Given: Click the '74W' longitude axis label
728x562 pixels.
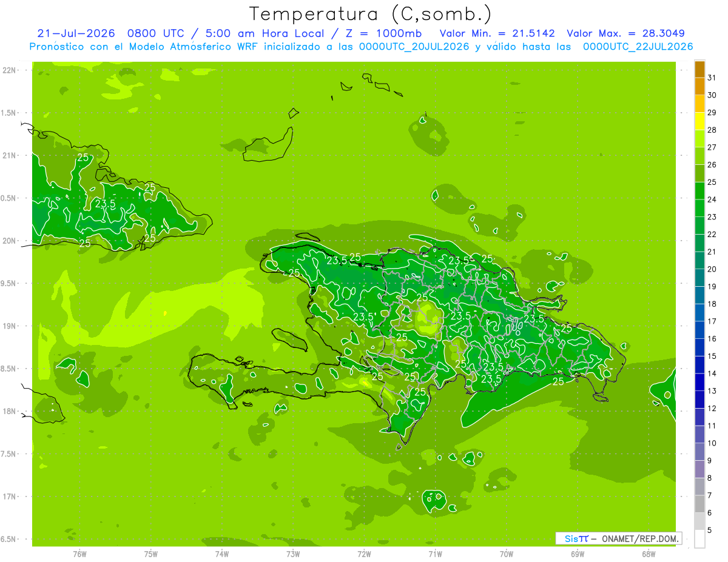Looking at the screenshot, I should (x=222, y=554).
